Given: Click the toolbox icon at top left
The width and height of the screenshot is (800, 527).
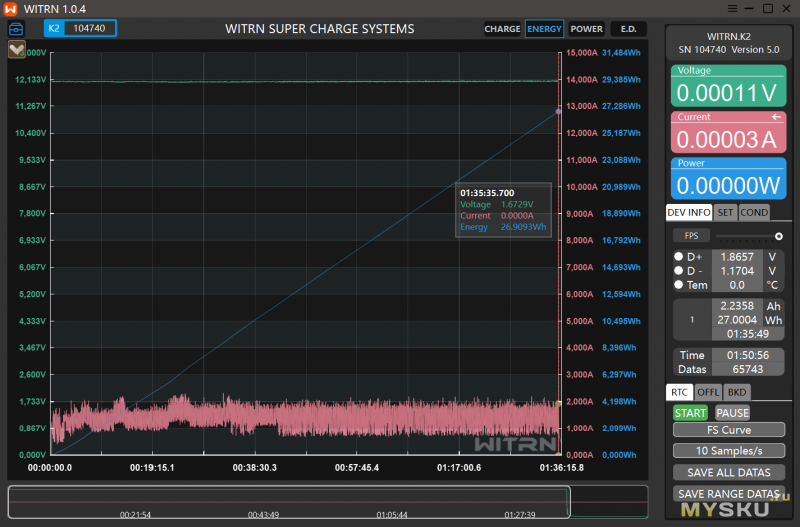Looking at the screenshot, I should click(x=17, y=29).
